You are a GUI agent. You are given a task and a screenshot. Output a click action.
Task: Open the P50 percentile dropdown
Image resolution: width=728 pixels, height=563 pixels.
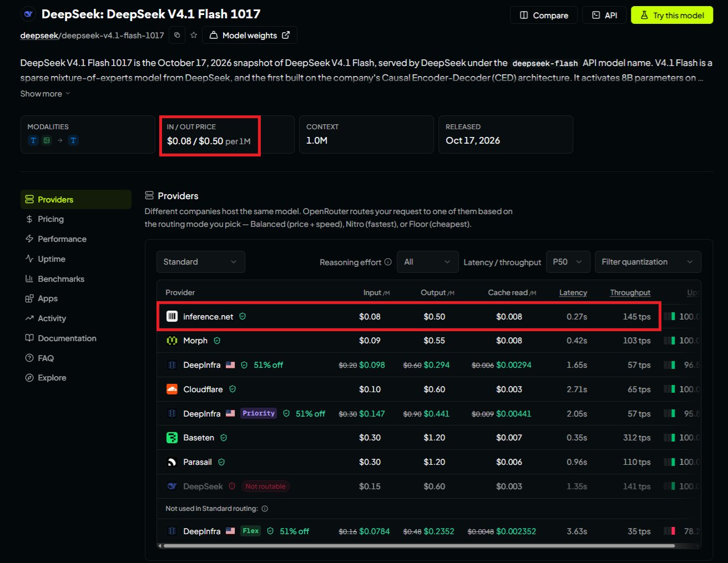click(568, 262)
